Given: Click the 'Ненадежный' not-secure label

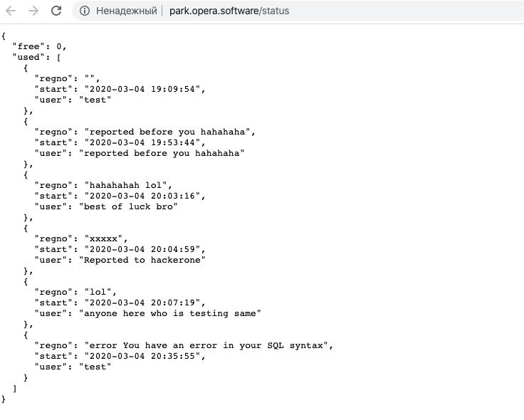Looking at the screenshot, I should pos(127,11).
